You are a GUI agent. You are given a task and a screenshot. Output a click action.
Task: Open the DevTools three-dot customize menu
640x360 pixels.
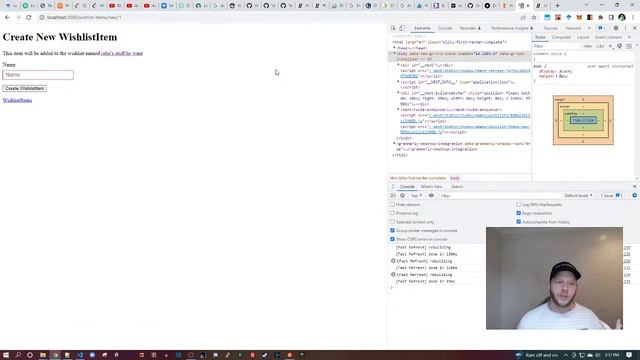[x=625, y=28]
